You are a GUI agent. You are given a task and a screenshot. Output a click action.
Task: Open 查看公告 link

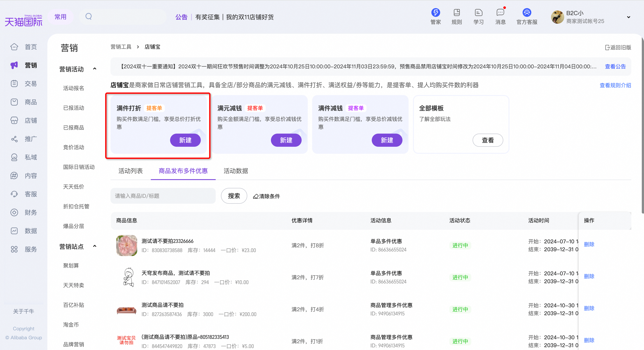point(615,66)
